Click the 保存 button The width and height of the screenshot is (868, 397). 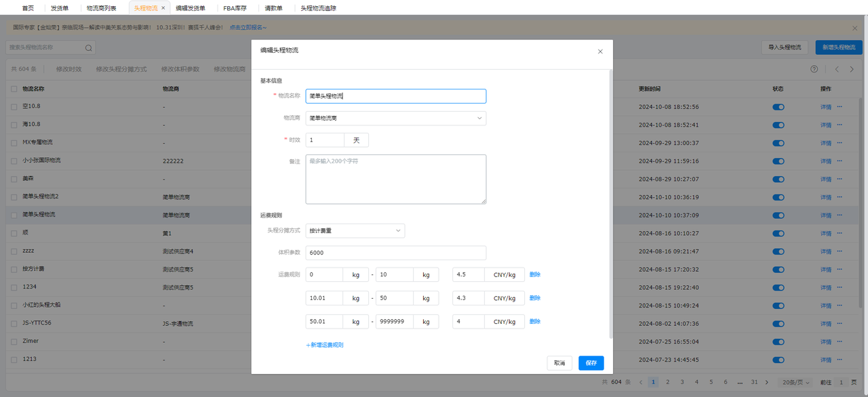click(x=591, y=363)
